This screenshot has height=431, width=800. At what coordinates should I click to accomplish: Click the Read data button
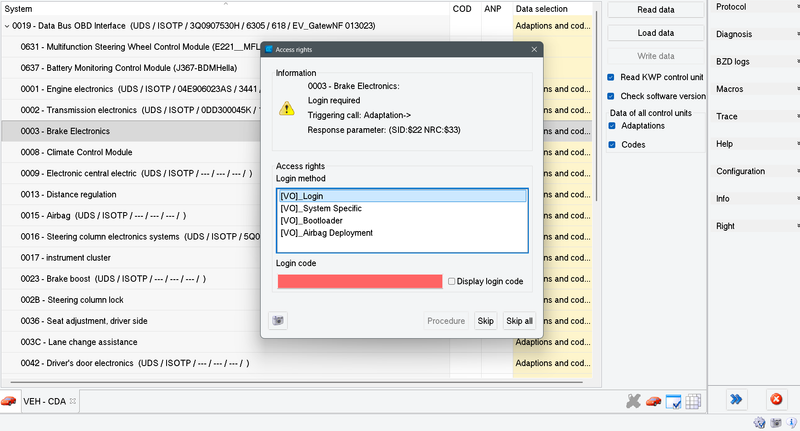tap(655, 10)
